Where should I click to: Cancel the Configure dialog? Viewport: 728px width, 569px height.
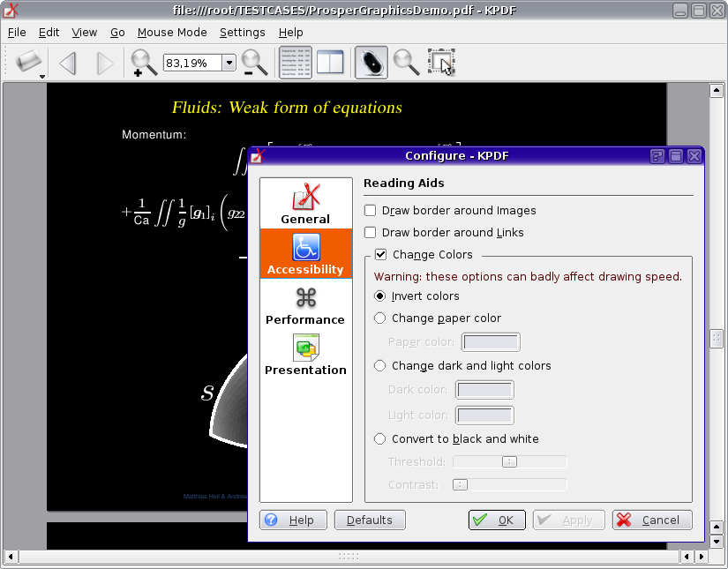[x=652, y=520]
